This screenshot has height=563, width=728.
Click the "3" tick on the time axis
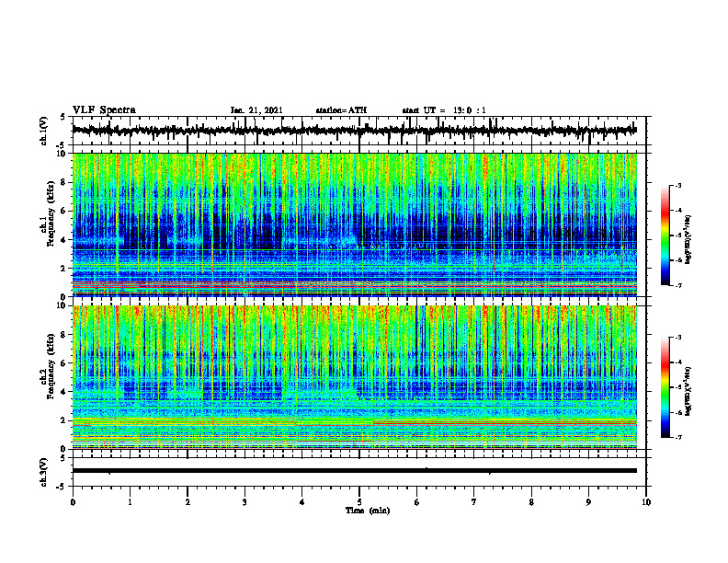pos(245,502)
